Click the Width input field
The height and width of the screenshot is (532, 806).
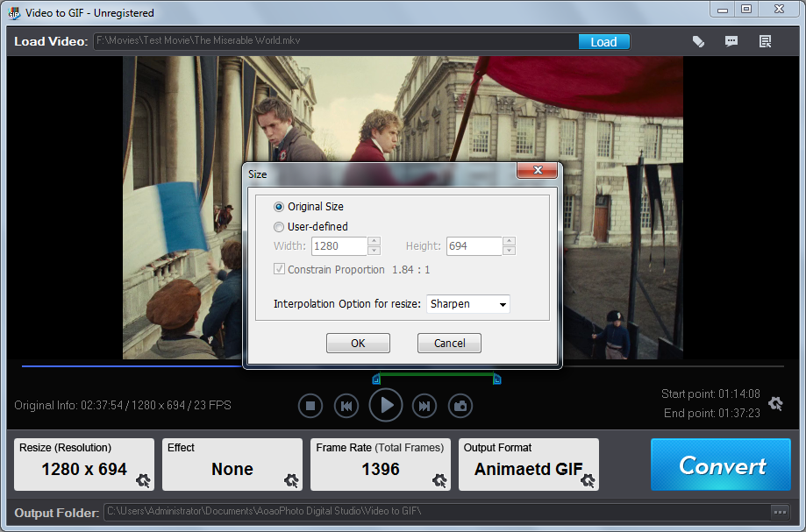(x=339, y=246)
